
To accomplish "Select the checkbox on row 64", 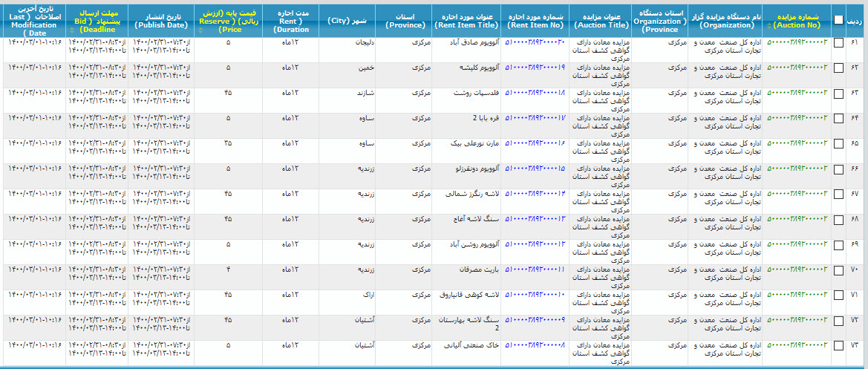I will pos(838,119).
